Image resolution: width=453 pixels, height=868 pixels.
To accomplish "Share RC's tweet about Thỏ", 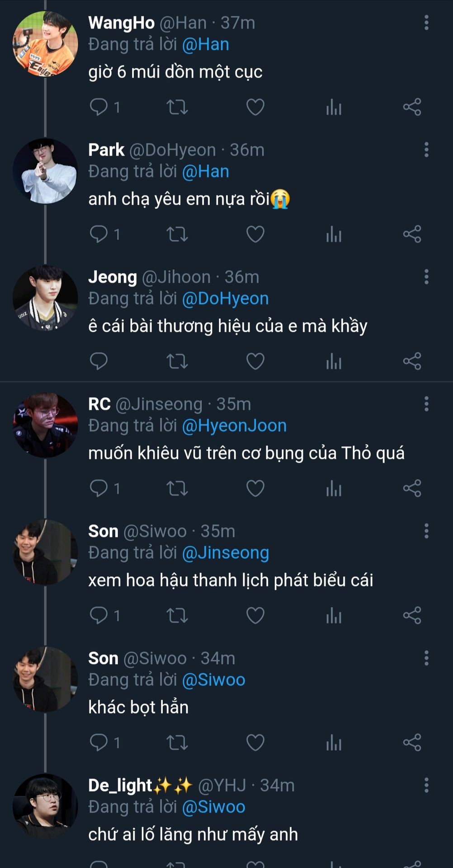I will (412, 488).
